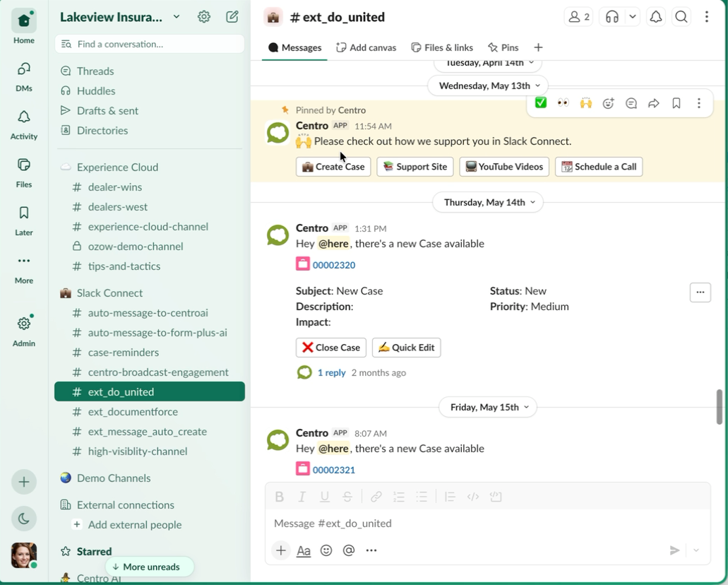Open Friday, May 15th date dropdown
The height and width of the screenshot is (585, 728).
pyautogui.click(x=487, y=407)
